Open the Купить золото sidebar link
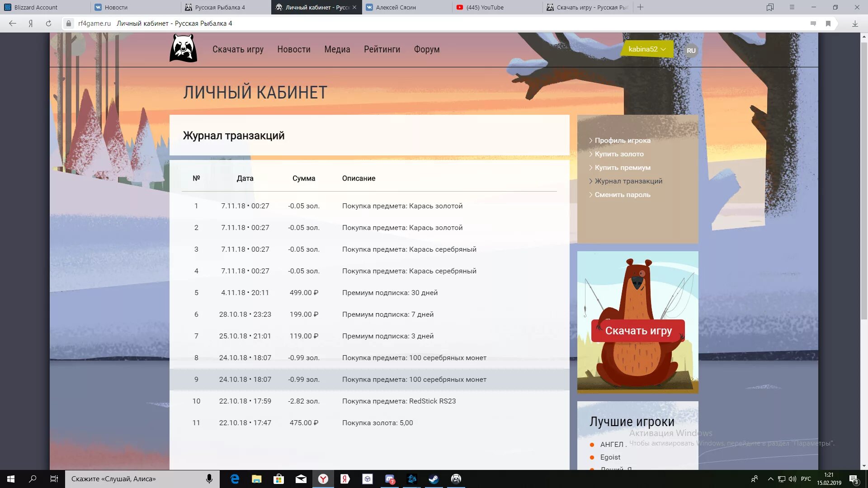This screenshot has width=868, height=488. click(619, 154)
